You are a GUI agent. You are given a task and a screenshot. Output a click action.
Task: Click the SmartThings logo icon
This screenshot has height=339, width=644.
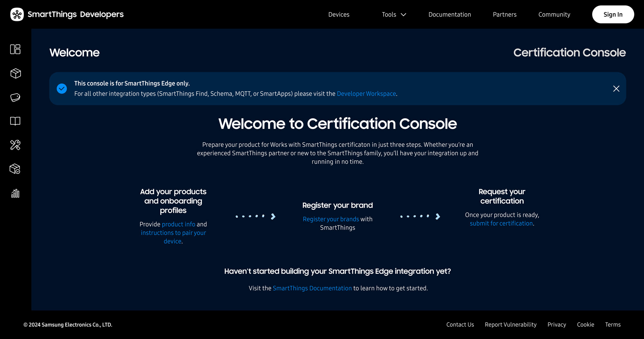(x=17, y=14)
